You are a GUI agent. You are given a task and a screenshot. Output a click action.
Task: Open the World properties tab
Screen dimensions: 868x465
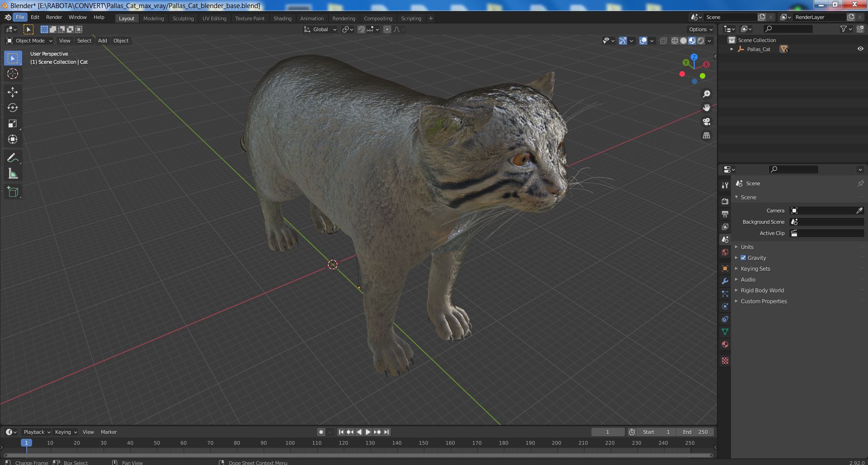tap(725, 252)
